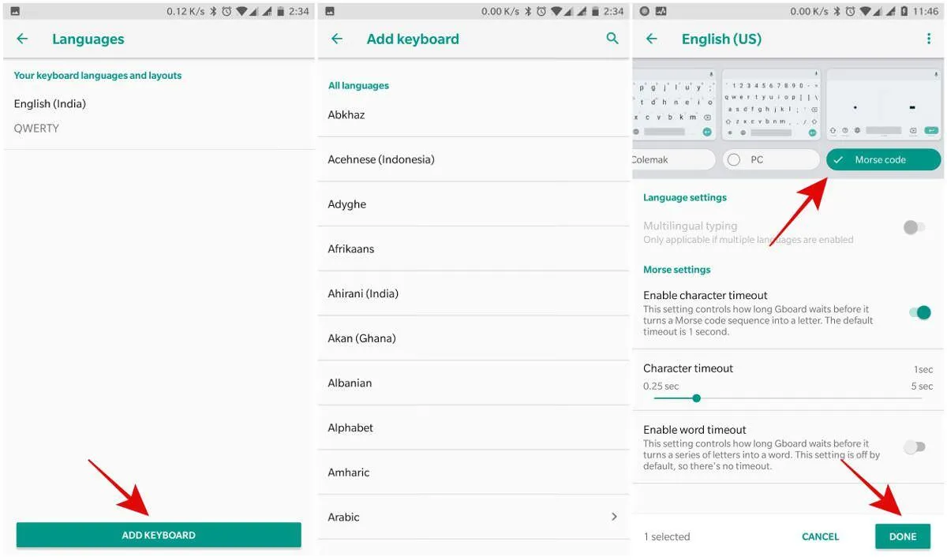947x560 pixels.
Task: Tap the Colemak keyboard preview thumbnail
Action: pos(674,104)
